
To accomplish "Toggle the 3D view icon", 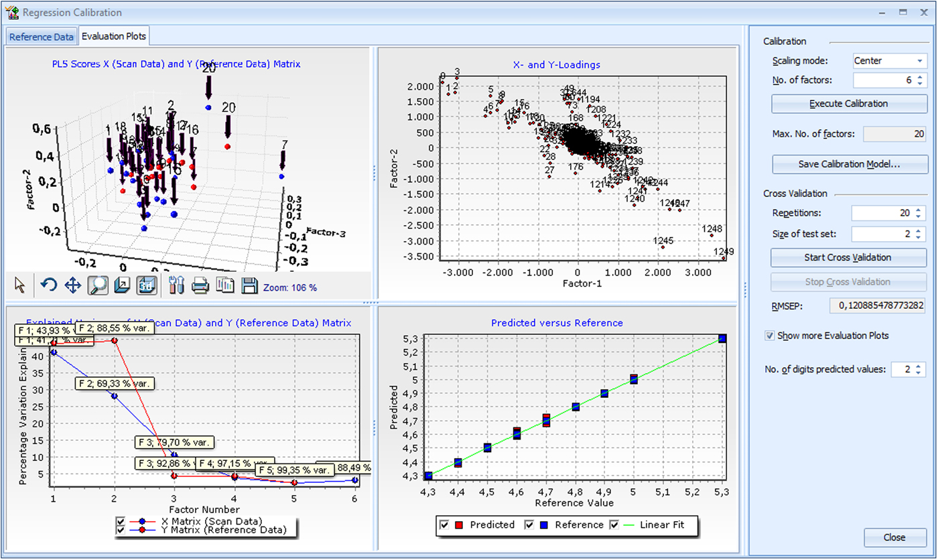I will pyautogui.click(x=147, y=285).
